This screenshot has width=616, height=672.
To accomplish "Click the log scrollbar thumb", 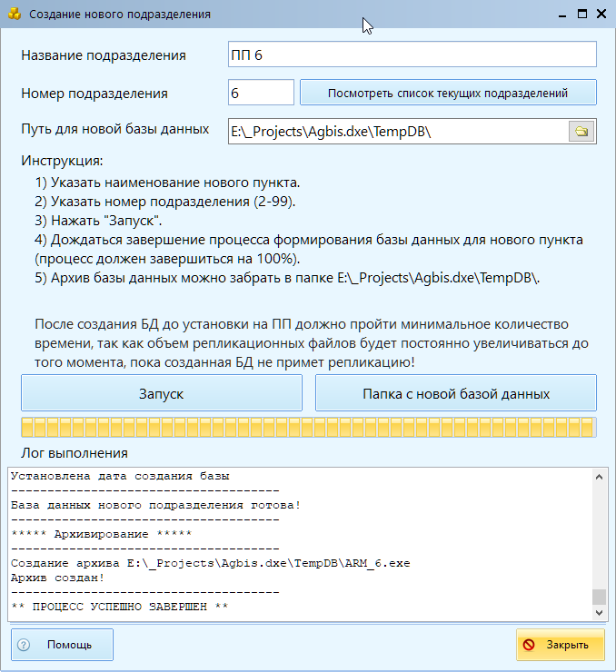I will pyautogui.click(x=600, y=597).
